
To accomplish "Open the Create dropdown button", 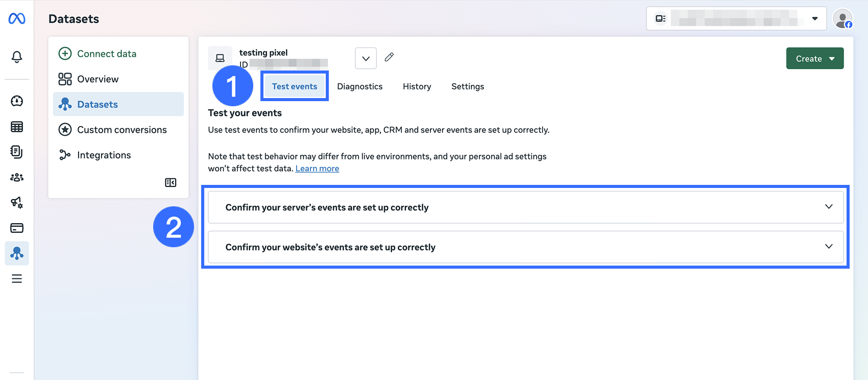I will 815,58.
